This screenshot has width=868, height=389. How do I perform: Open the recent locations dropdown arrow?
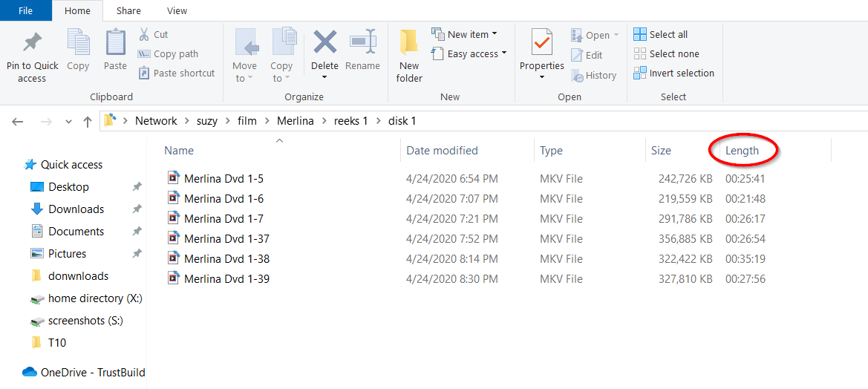[x=68, y=122]
